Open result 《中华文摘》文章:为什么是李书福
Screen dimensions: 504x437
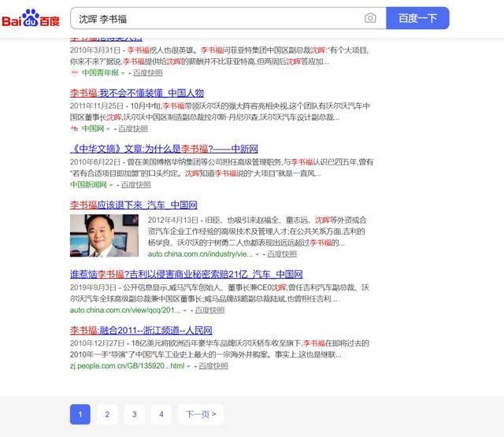pyautogui.click(x=164, y=149)
